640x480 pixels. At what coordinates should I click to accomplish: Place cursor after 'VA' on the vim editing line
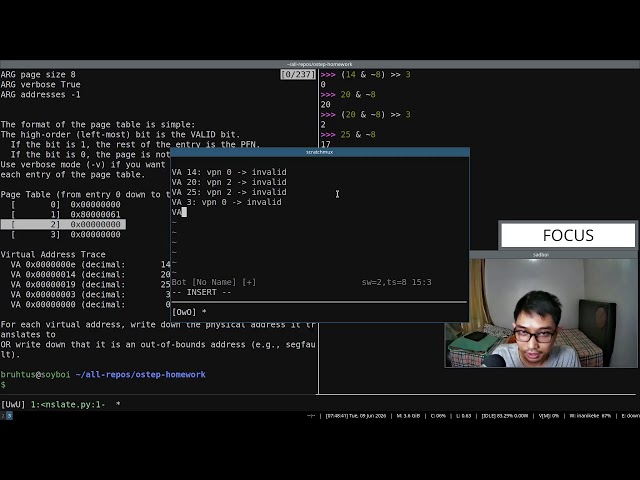[184, 212]
